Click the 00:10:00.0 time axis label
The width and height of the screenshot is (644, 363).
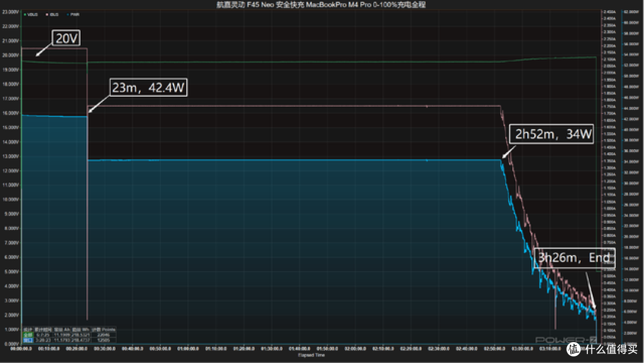click(x=49, y=349)
